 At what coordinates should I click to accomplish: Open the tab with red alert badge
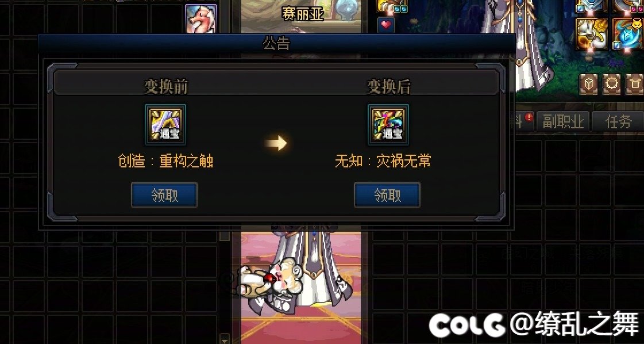click(x=524, y=121)
